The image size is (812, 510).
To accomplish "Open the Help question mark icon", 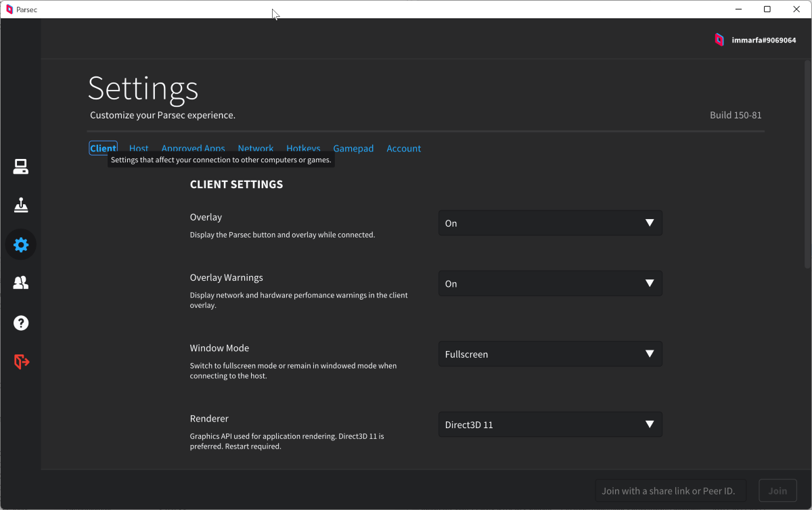I will click(21, 323).
